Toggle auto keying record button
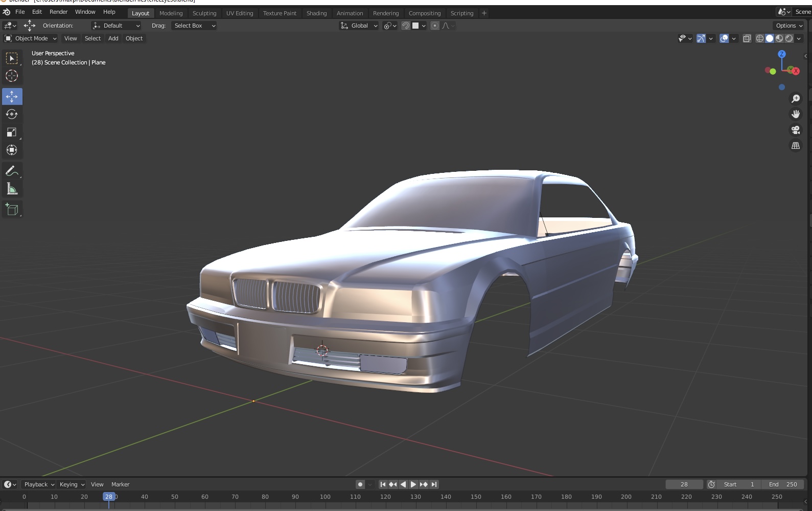The width and height of the screenshot is (812, 511). pos(360,484)
